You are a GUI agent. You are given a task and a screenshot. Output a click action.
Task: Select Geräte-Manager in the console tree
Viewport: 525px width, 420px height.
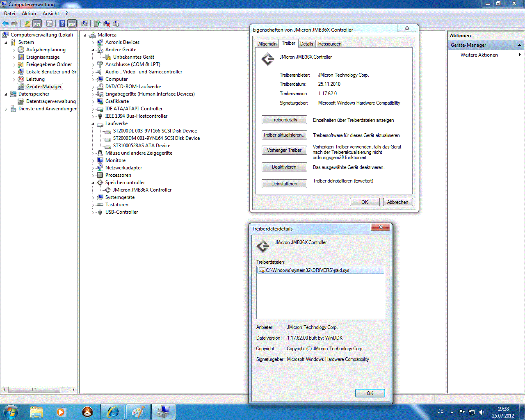point(44,87)
